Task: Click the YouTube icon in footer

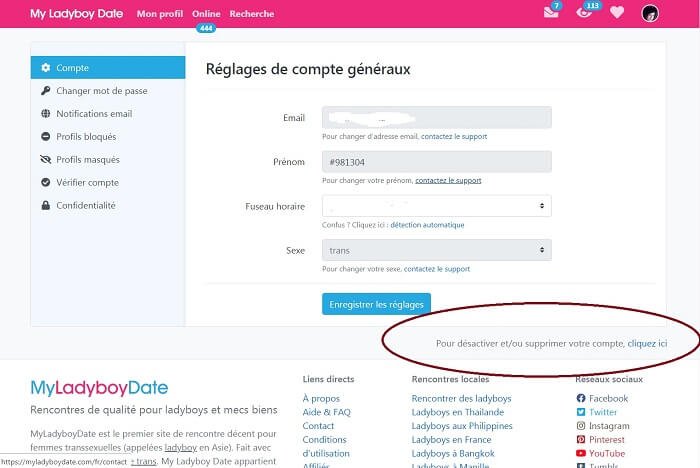Action: (581, 453)
